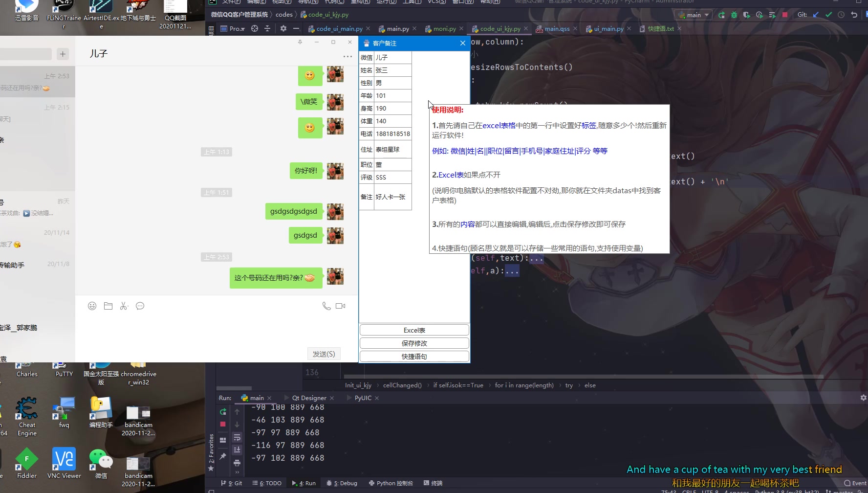
Task: Switch to the 快捷语.txt editor tab
Action: 660,29
